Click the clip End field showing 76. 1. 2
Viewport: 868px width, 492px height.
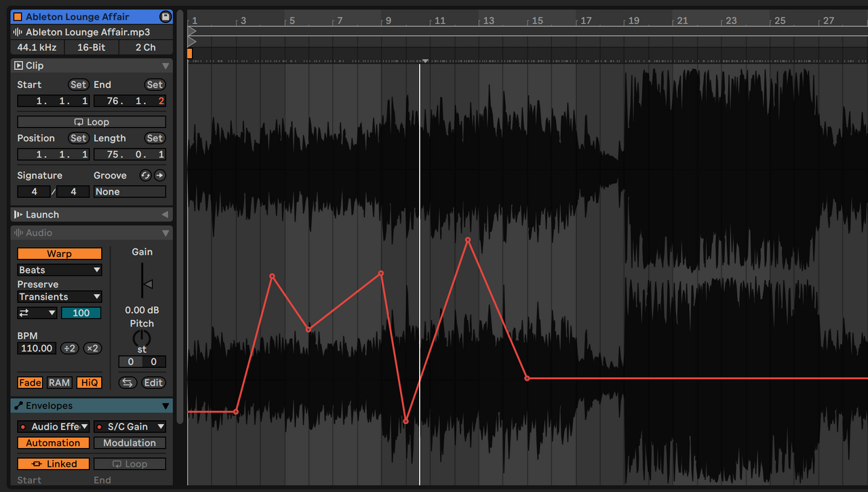coord(130,101)
